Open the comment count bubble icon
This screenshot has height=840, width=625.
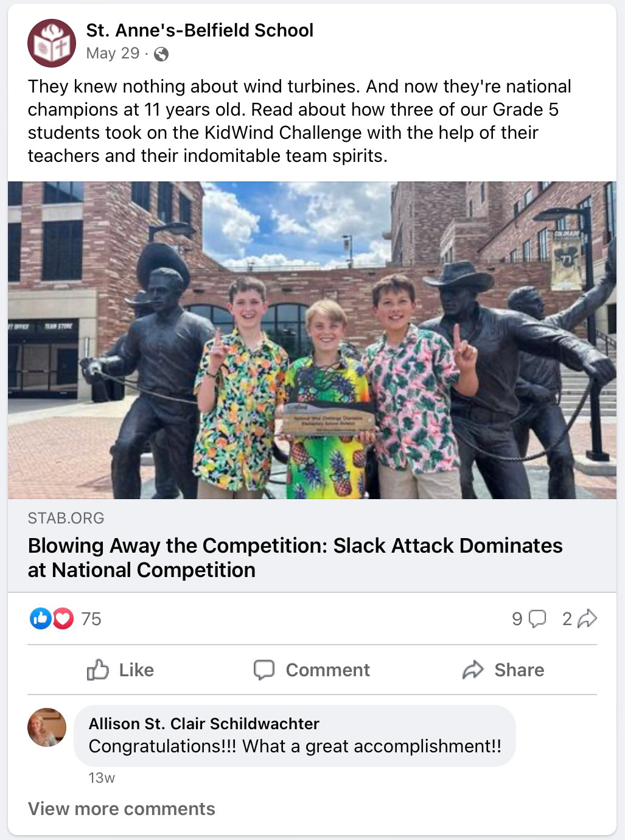pyautogui.click(x=537, y=619)
